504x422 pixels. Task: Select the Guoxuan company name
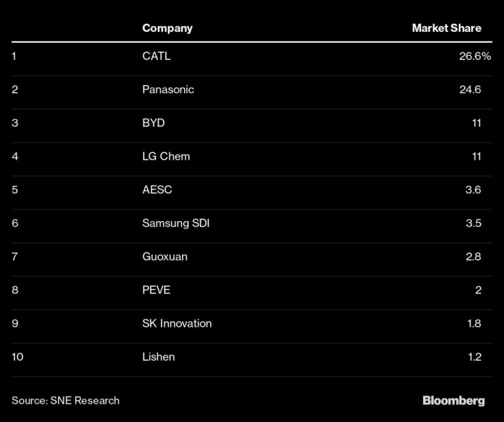point(164,257)
